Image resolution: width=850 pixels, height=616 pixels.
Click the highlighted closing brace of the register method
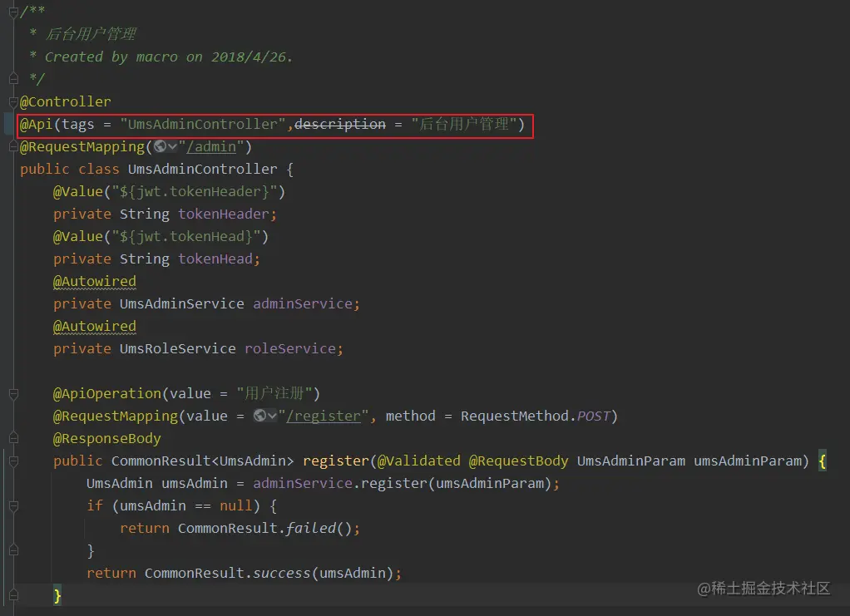(x=57, y=596)
